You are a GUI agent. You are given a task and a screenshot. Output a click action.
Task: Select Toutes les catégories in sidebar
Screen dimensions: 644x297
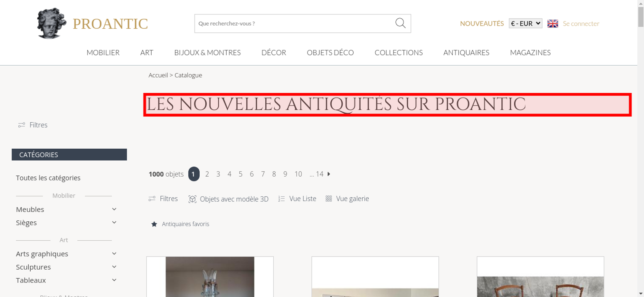pyautogui.click(x=48, y=178)
